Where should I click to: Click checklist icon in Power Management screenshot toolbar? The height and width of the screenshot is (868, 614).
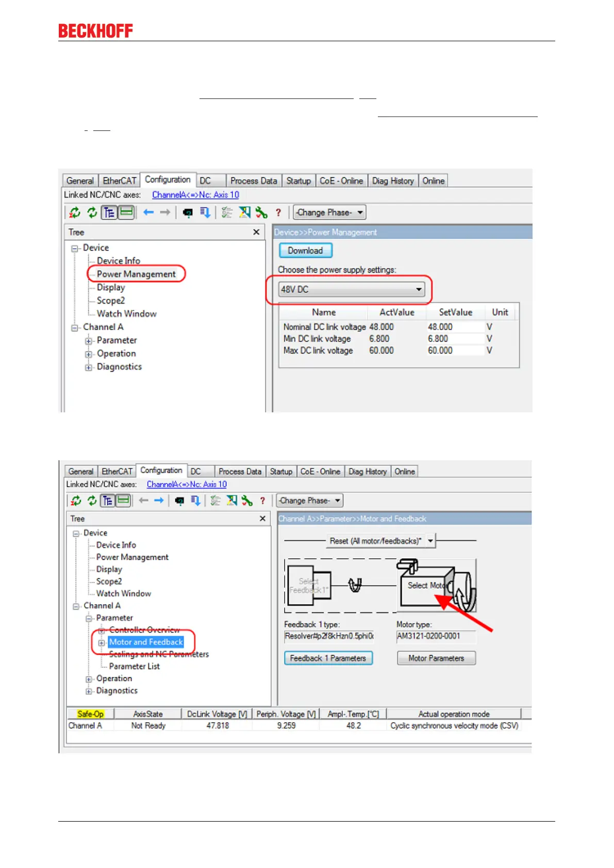coord(227,212)
